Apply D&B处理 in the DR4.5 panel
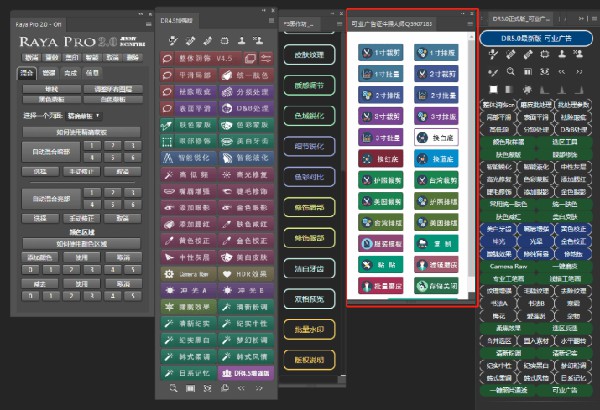Viewport: 600px width, 410px height. pyautogui.click(x=246, y=108)
